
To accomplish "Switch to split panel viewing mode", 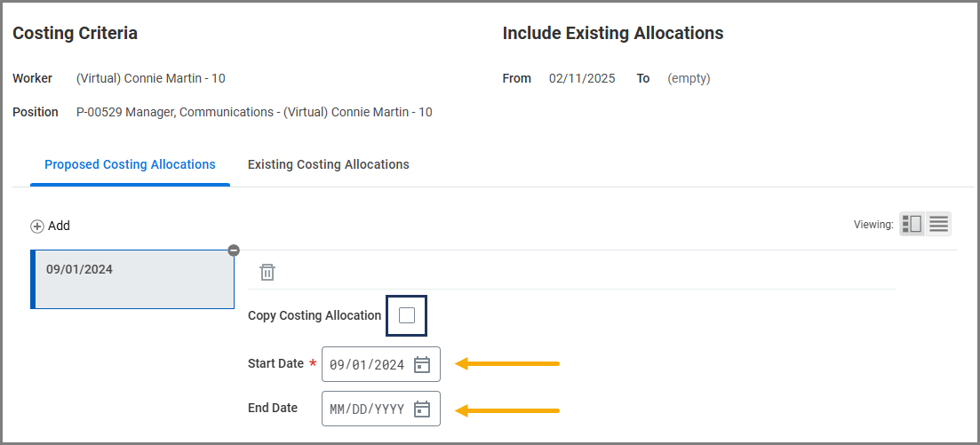I will click(x=912, y=225).
